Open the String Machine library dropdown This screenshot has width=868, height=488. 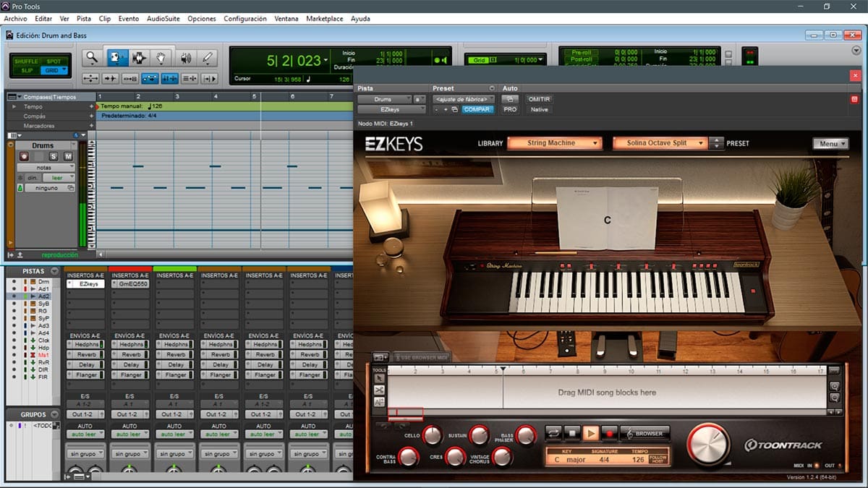(555, 143)
